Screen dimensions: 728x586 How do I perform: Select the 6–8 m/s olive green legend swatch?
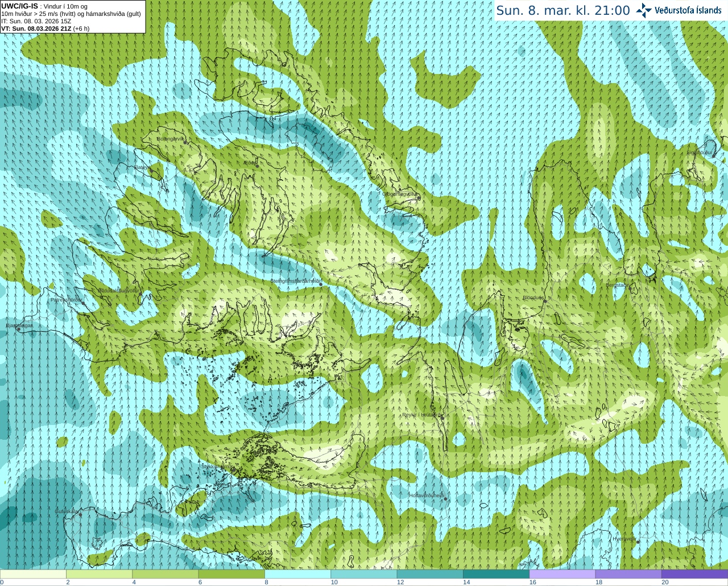(x=231, y=574)
